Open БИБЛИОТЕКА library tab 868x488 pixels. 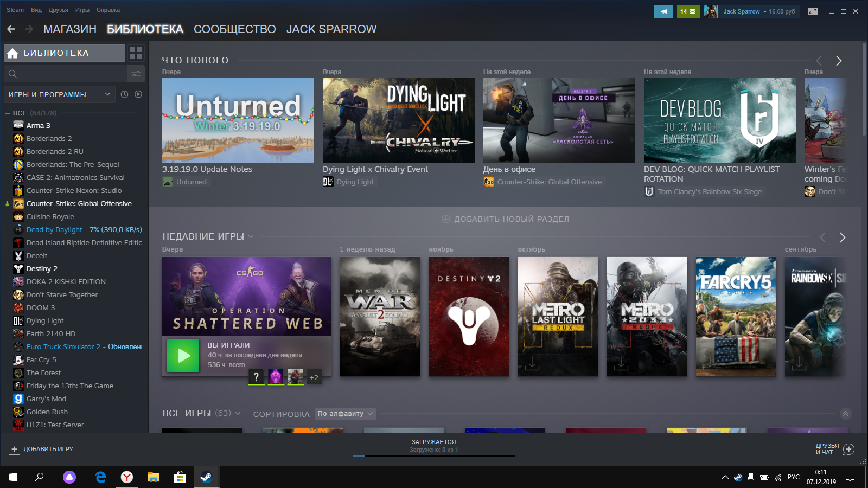(145, 29)
